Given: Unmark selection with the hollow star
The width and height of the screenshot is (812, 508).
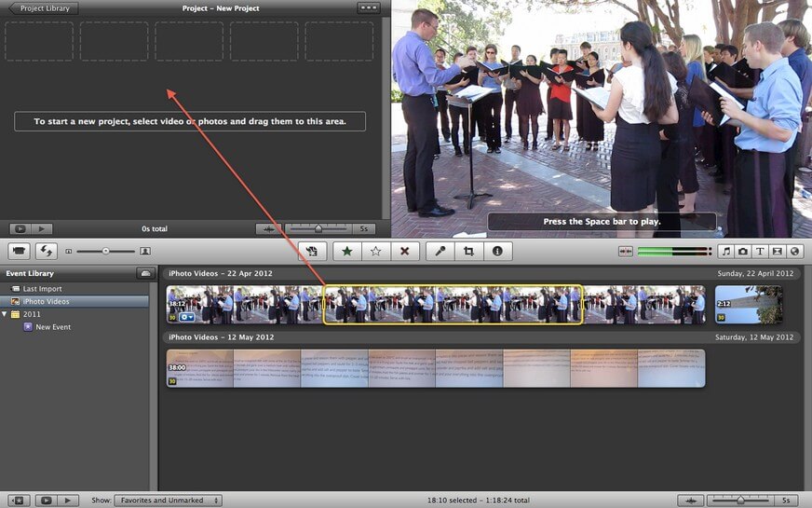Looking at the screenshot, I should (x=376, y=252).
